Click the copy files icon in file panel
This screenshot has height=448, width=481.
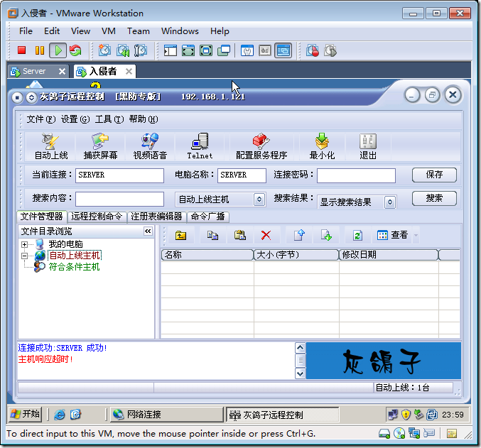point(212,236)
